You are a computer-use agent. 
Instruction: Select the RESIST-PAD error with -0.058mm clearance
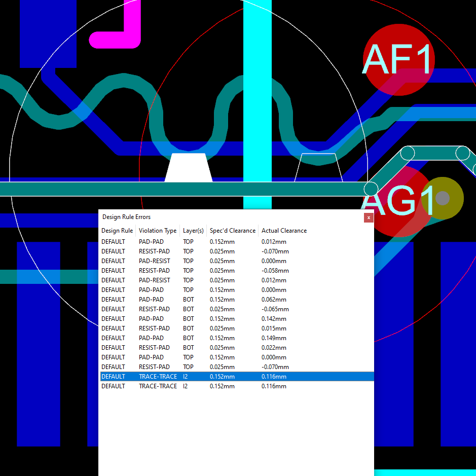(x=203, y=271)
